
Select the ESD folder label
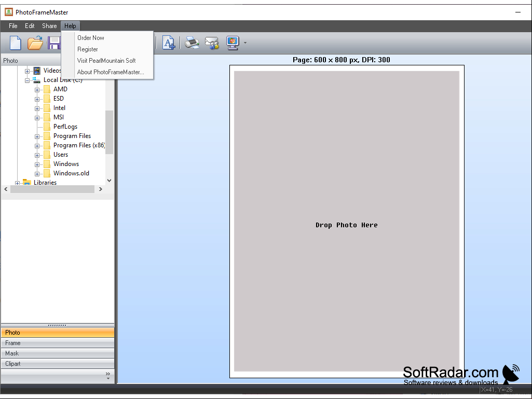(58, 99)
